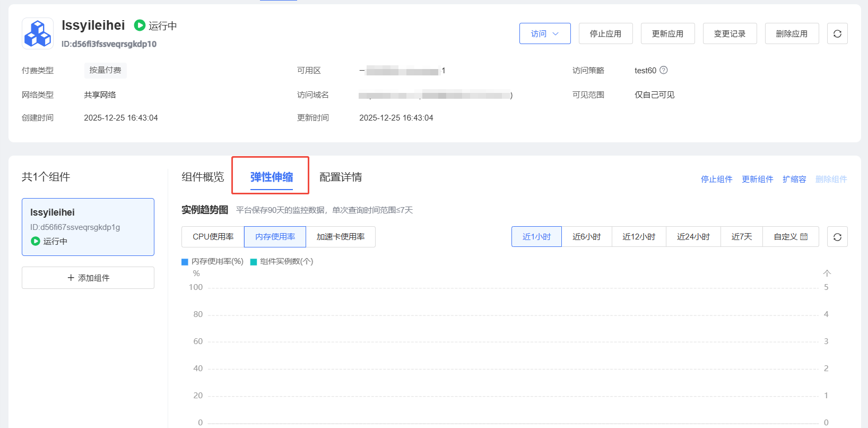Switch to the 配置详情 tab
The width and height of the screenshot is (868, 428).
pyautogui.click(x=341, y=177)
